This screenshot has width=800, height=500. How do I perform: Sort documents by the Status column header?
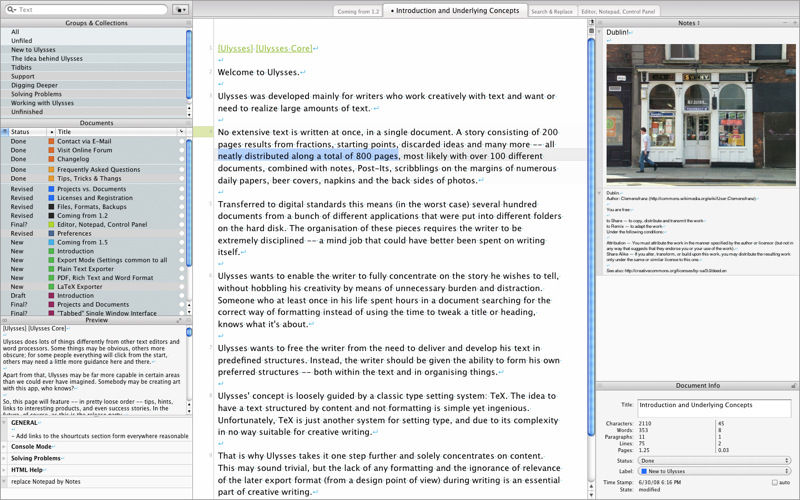pos(28,132)
